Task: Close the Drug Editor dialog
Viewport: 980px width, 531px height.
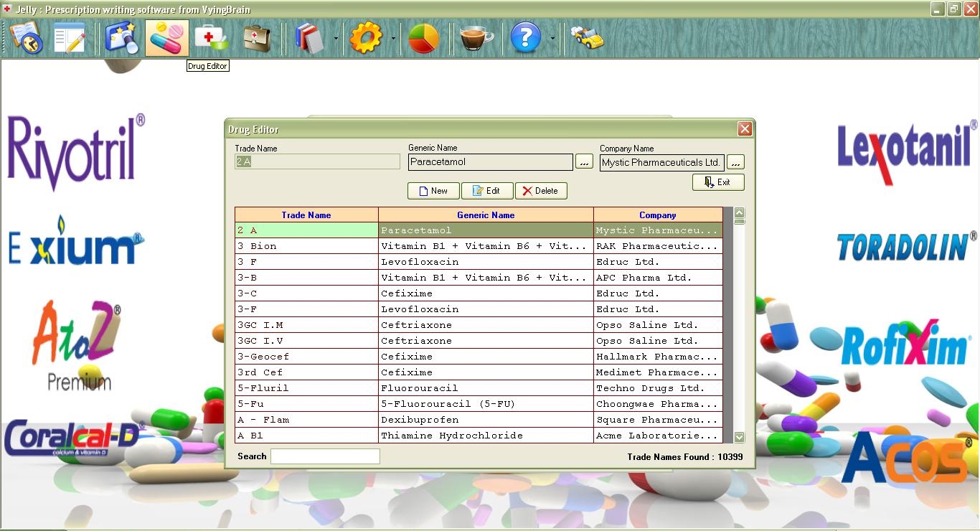Action: (x=745, y=129)
